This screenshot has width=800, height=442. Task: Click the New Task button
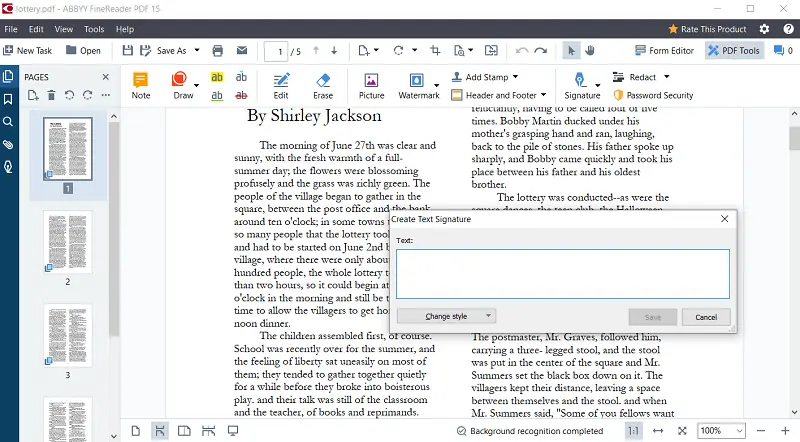pyautogui.click(x=28, y=51)
